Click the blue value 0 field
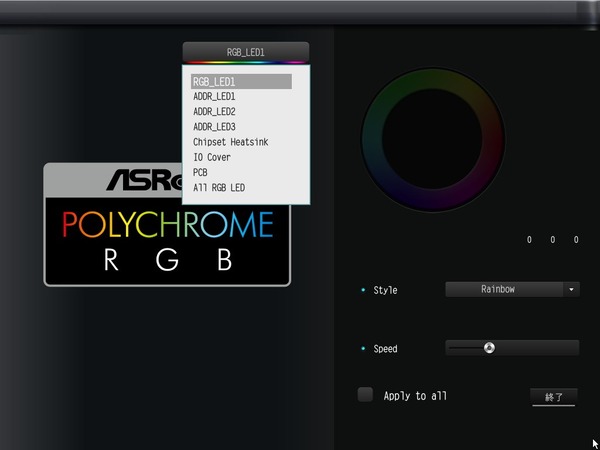The image size is (600, 450). tap(576, 240)
